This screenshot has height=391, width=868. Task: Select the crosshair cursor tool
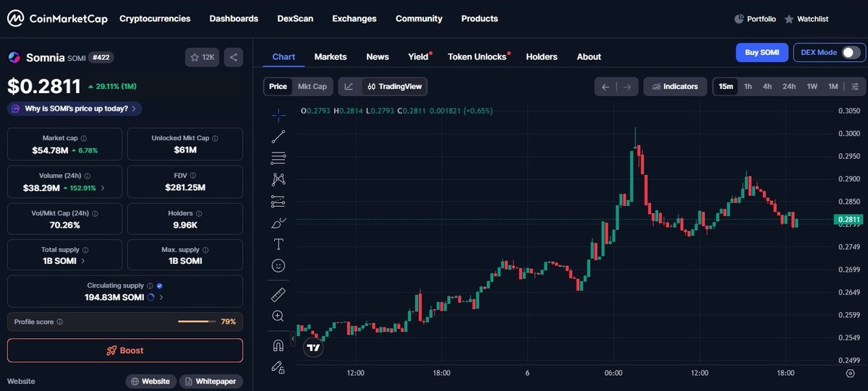(x=278, y=115)
